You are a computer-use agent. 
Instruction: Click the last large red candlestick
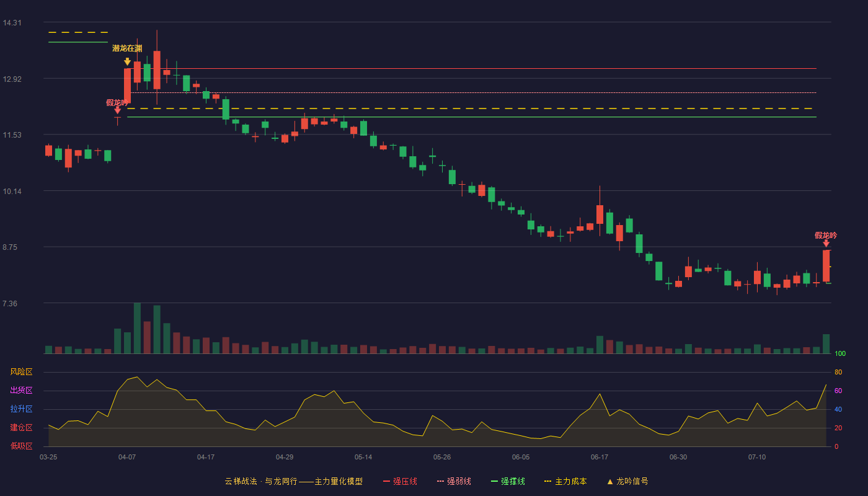[x=826, y=266]
